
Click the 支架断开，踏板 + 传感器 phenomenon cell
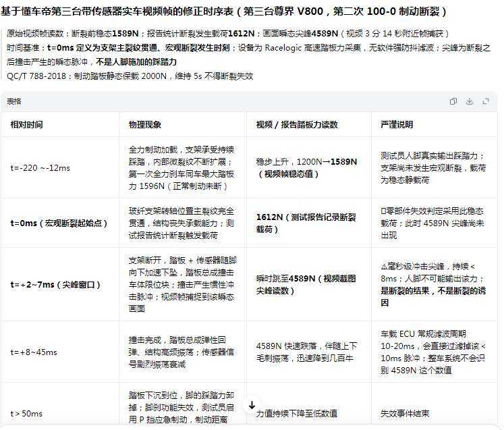coord(183,285)
